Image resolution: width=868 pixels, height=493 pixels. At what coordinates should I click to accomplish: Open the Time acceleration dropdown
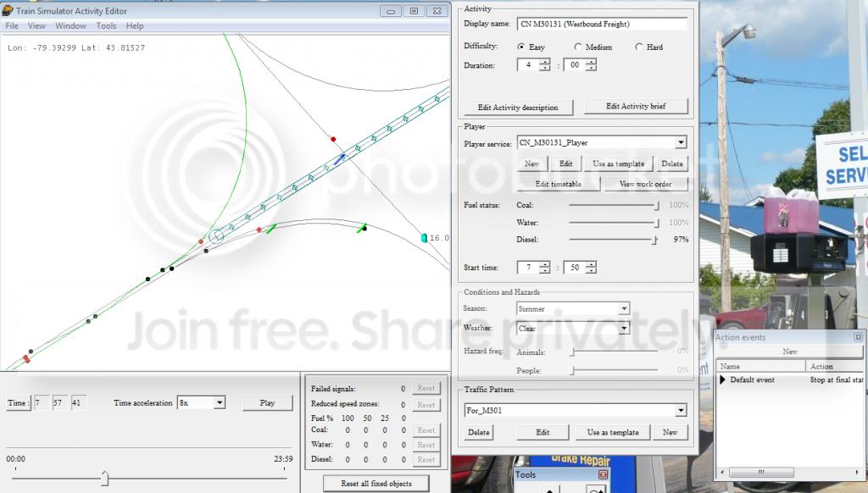pos(220,403)
